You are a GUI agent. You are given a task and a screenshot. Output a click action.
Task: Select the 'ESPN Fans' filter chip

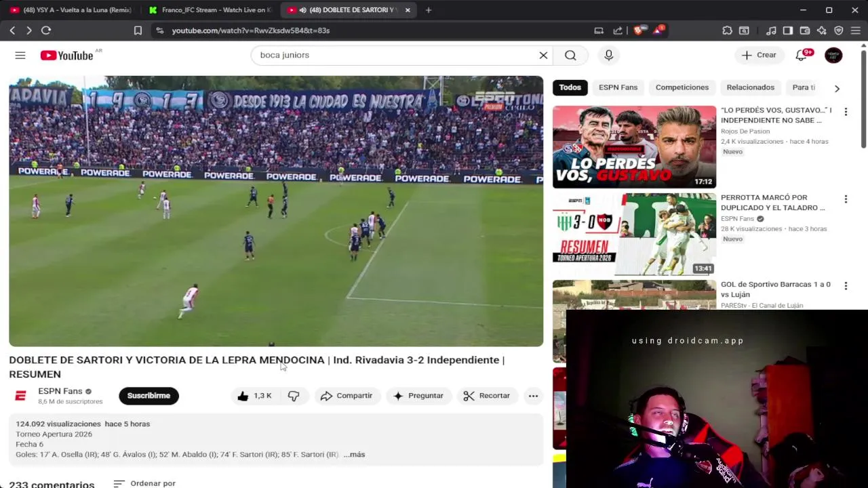tap(618, 87)
